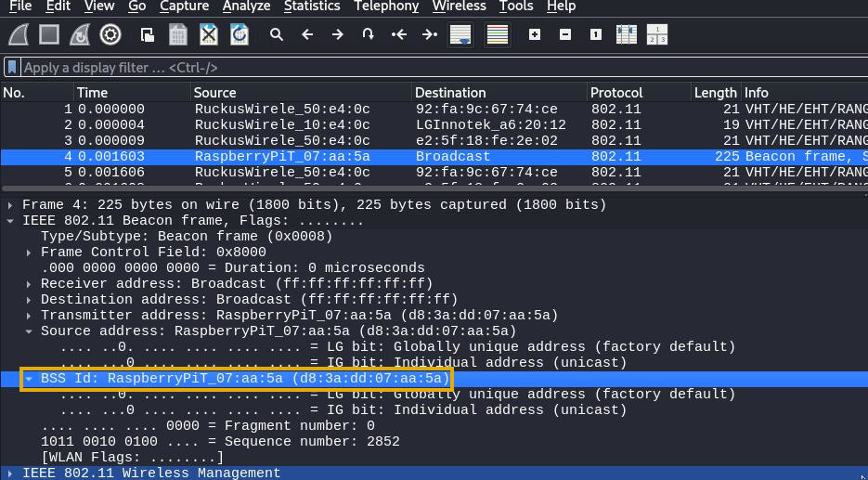Jump to last packet icon

pyautogui.click(x=430, y=35)
